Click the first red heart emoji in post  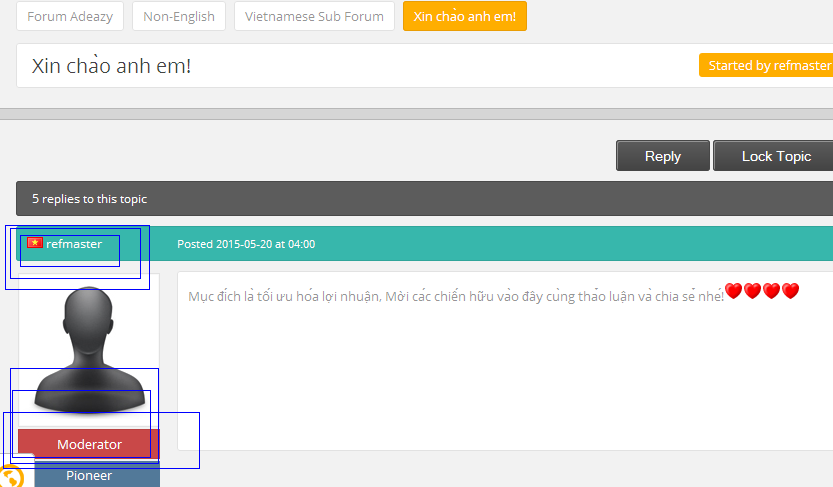tap(733, 291)
